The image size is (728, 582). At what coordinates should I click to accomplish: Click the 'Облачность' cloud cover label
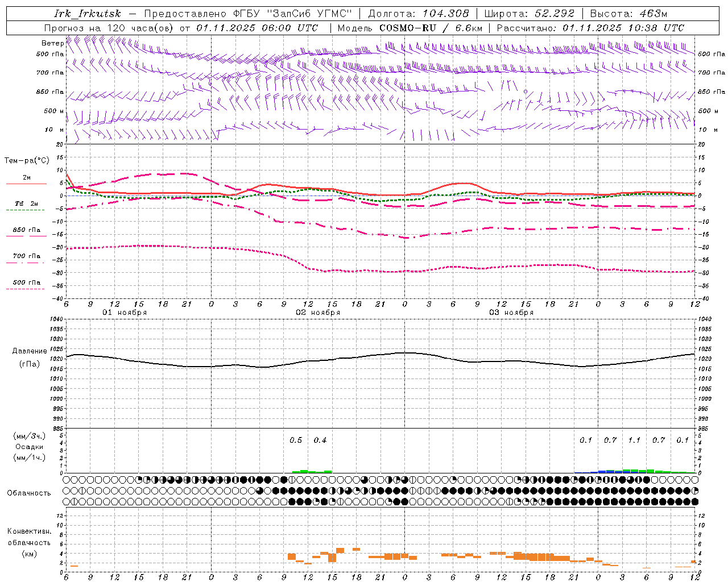coord(29,493)
